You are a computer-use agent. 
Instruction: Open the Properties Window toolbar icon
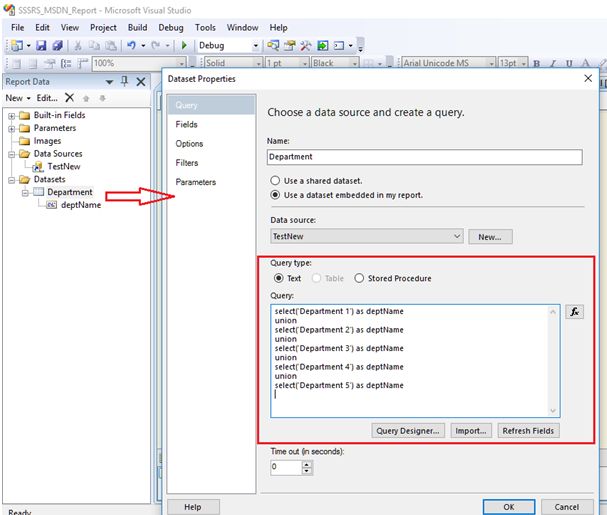click(290, 46)
